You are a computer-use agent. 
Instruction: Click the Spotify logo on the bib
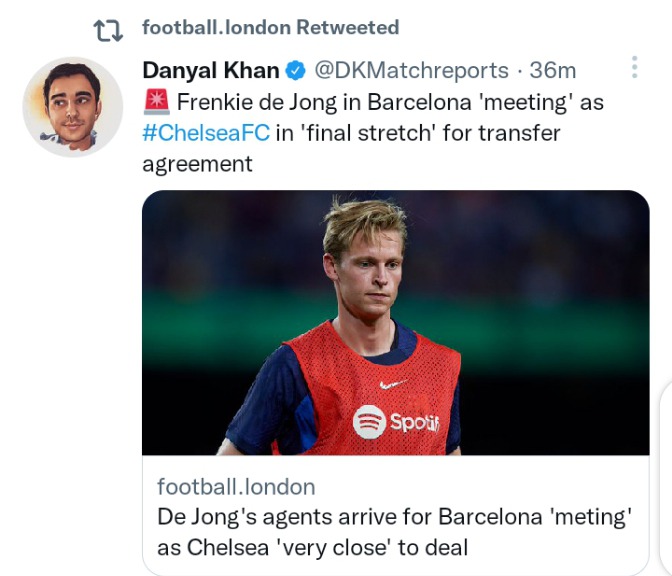tap(396, 422)
